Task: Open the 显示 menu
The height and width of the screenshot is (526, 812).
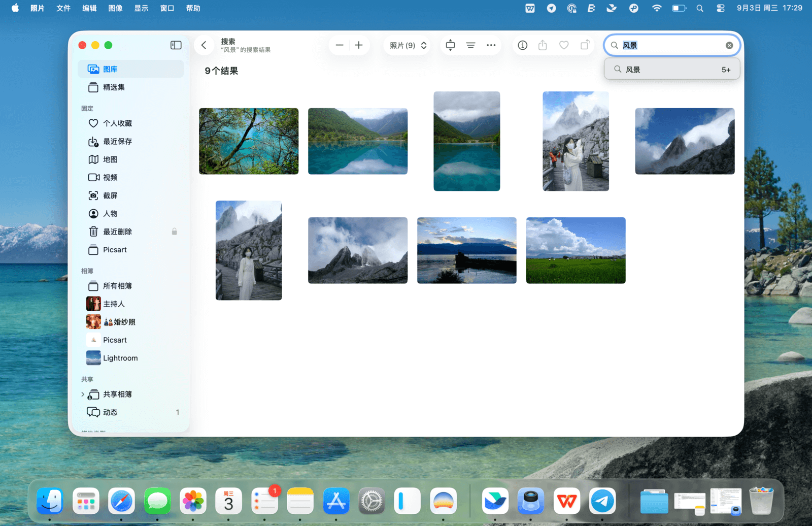Action: point(141,8)
